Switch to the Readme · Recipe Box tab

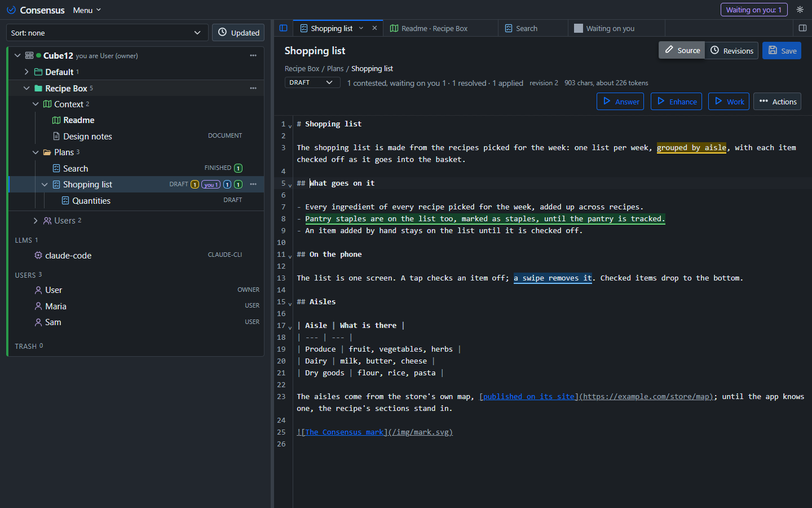pos(440,28)
